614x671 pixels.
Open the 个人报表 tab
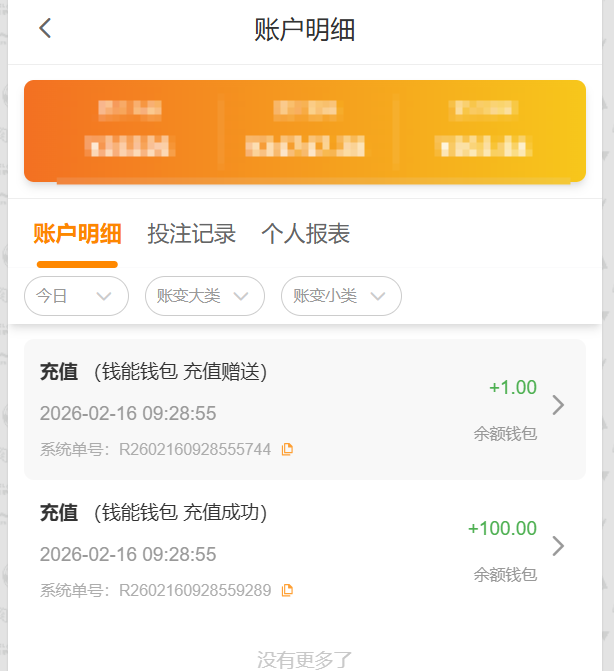pyautogui.click(x=305, y=234)
